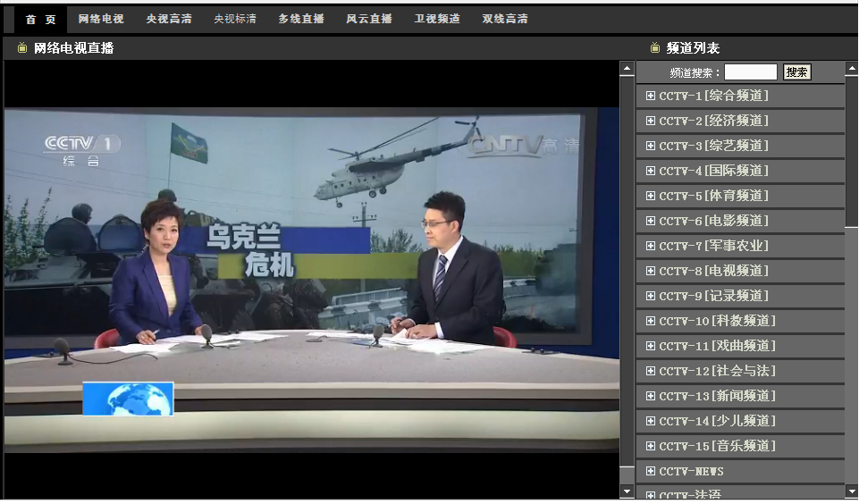Click the CCTV-1 news video player
The width and height of the screenshot is (859, 504).
tap(311, 279)
